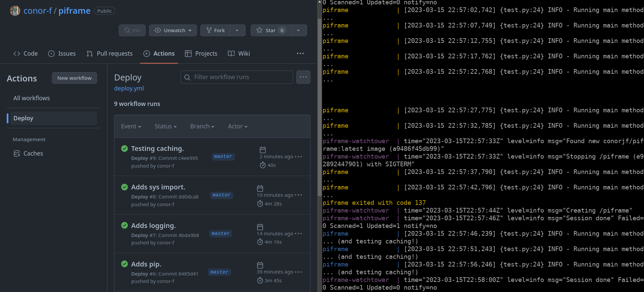Click master branch label on Deploy #6
644x292 pixels.
(x=219, y=272)
